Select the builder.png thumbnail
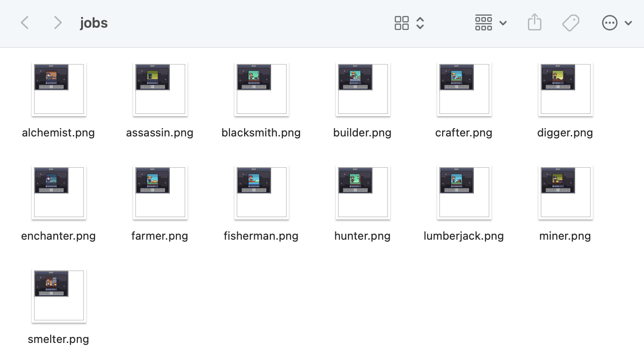Image resolution: width=644 pixels, height=354 pixels. (x=363, y=89)
